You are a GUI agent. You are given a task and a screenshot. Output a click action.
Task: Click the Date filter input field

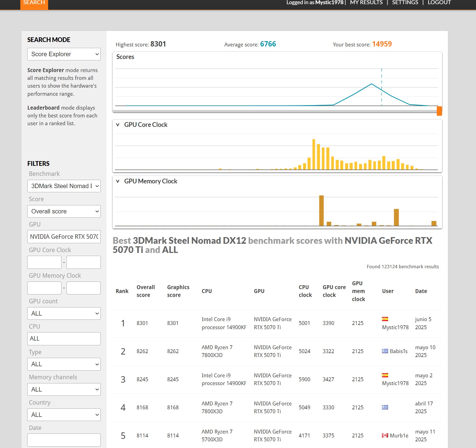(x=64, y=440)
